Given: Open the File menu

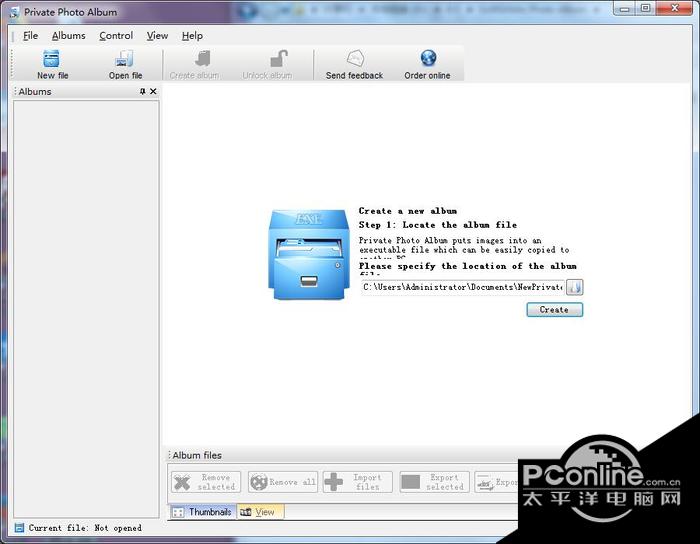Looking at the screenshot, I should [30, 36].
